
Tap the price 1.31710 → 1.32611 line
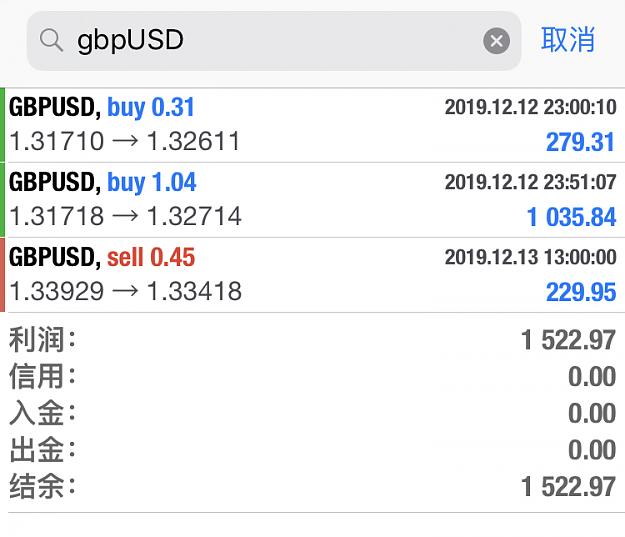(x=125, y=141)
